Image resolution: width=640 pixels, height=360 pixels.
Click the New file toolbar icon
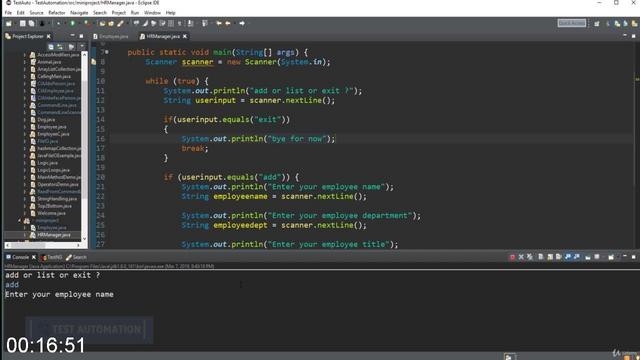(x=9, y=24)
